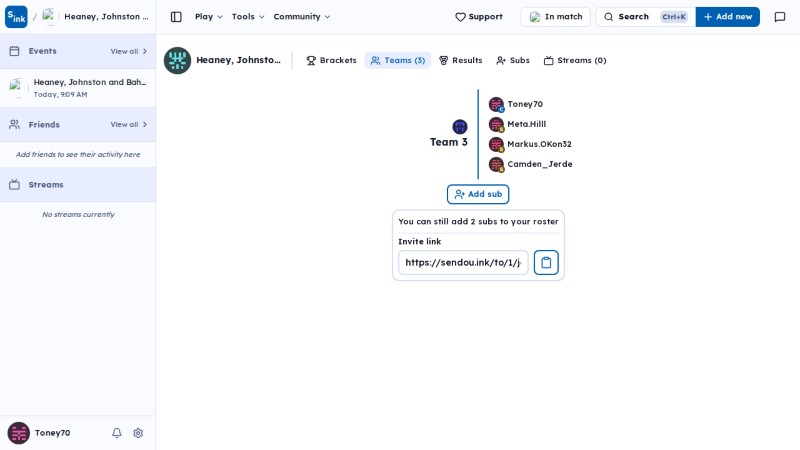Open Camden_Jerde player link
Image resolution: width=800 pixels, height=450 pixels.
point(540,164)
